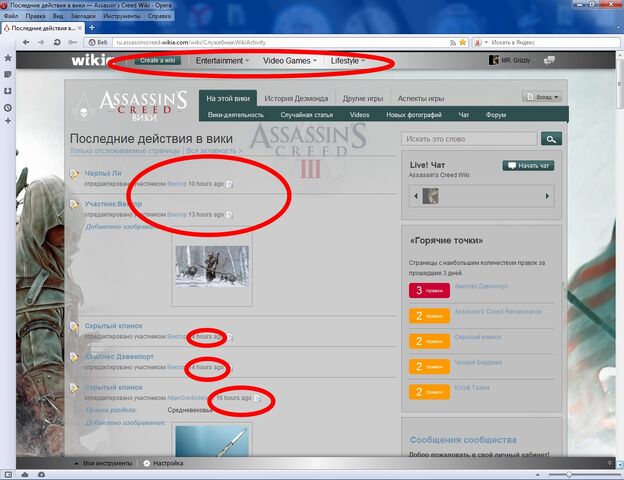Expand Мои инструменты in bottom toolbar
624x480 pixels.
pos(103,463)
